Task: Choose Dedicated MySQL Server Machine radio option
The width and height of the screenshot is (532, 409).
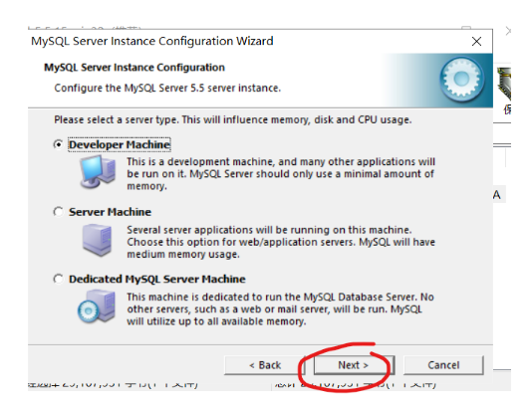Action: pyautogui.click(x=59, y=279)
